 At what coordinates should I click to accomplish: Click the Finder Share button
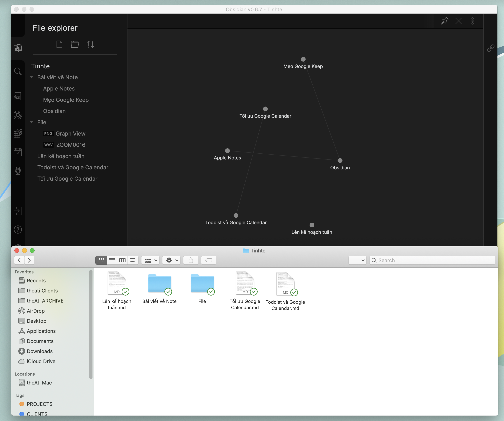(x=191, y=260)
